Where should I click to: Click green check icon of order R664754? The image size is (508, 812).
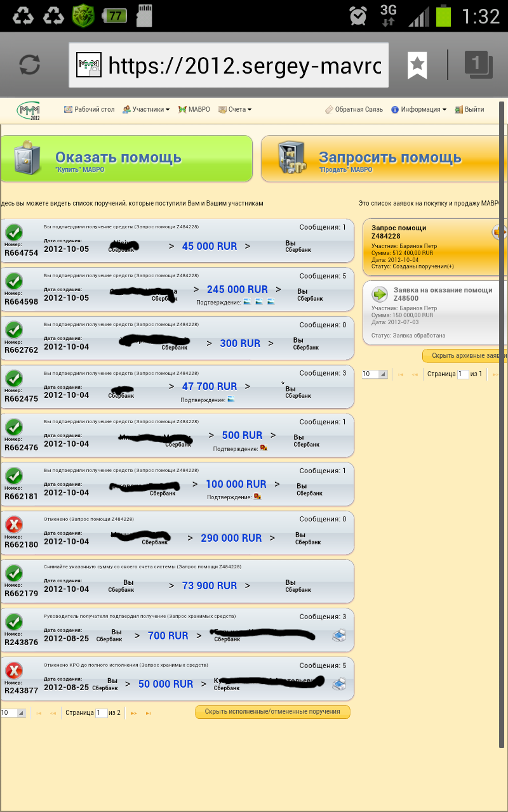(x=14, y=232)
